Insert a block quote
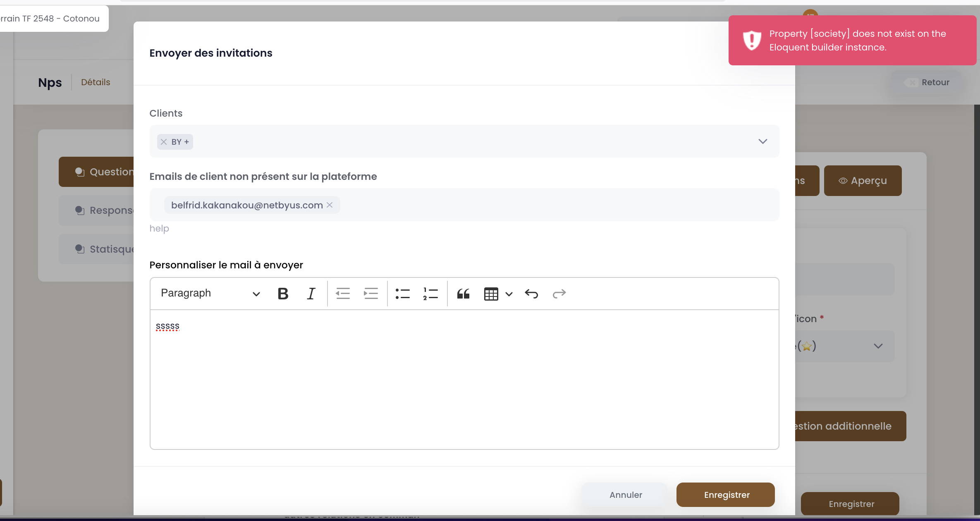The width and height of the screenshot is (980, 521). (x=463, y=294)
